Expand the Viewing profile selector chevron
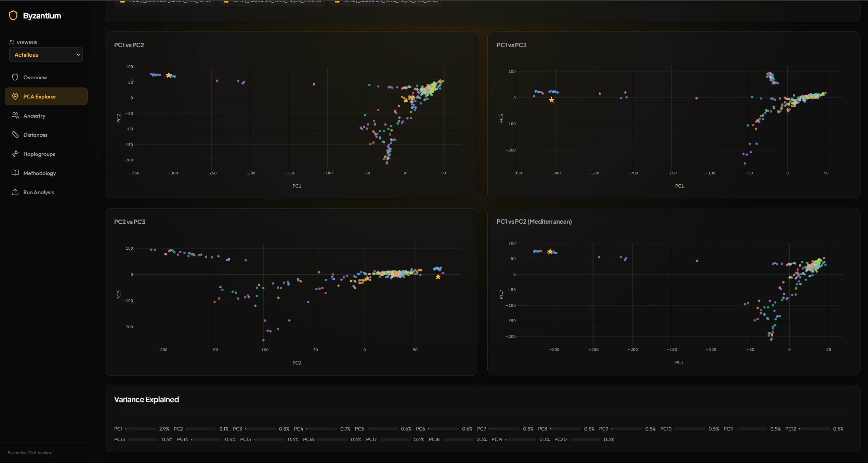The image size is (868, 463). click(x=78, y=54)
